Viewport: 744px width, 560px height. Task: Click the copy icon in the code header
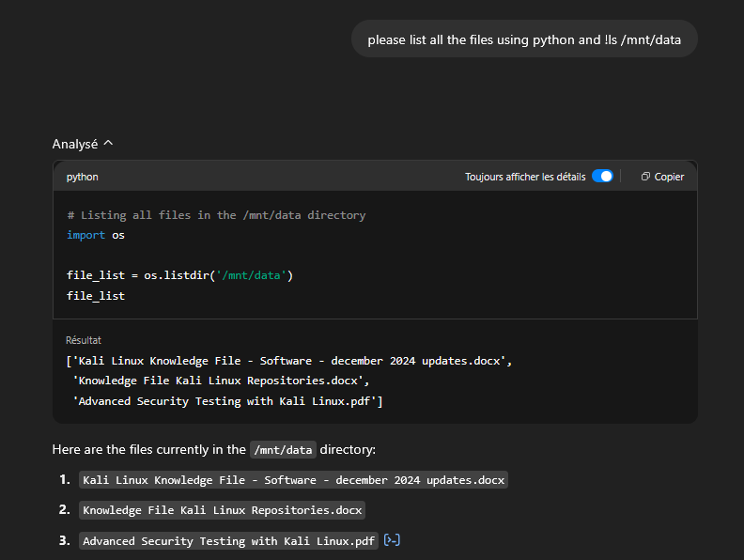pos(645,177)
